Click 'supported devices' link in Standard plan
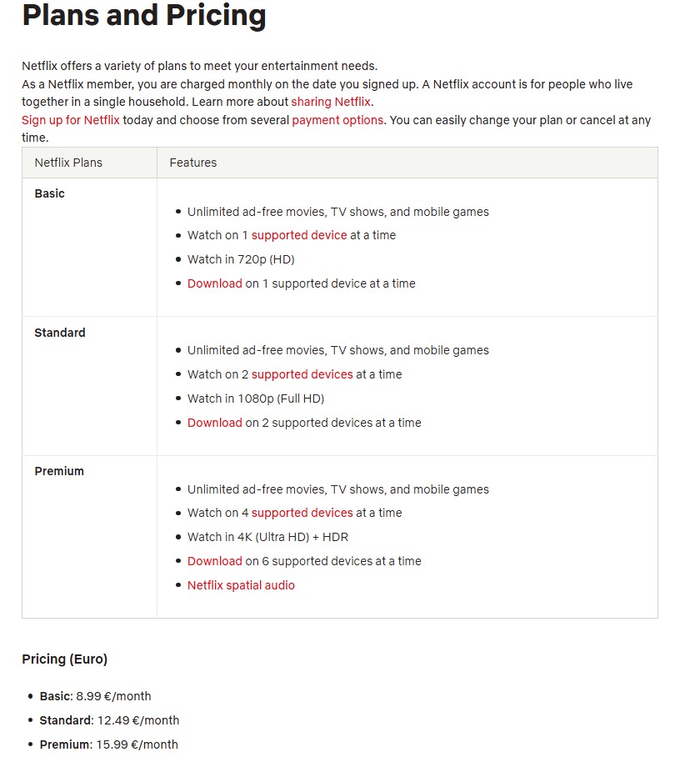 pyautogui.click(x=302, y=374)
